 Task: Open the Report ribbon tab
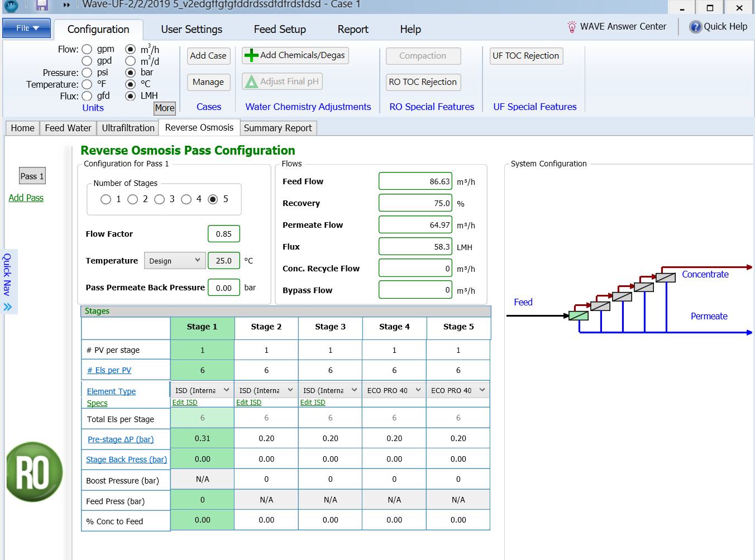point(353,30)
